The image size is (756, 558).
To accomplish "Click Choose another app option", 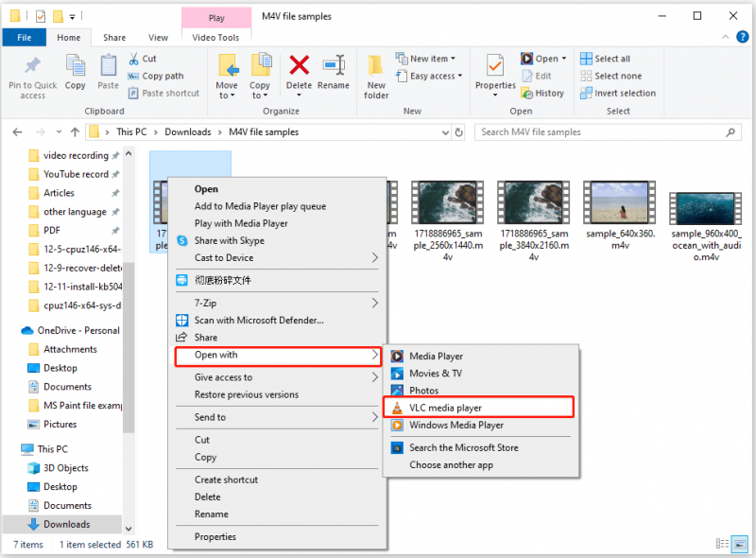I will click(481, 464).
